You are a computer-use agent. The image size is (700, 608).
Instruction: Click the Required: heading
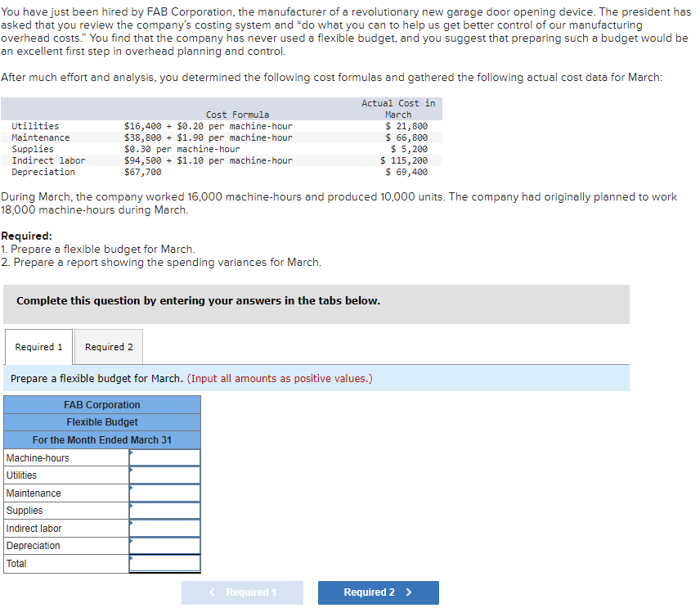pos(26,236)
